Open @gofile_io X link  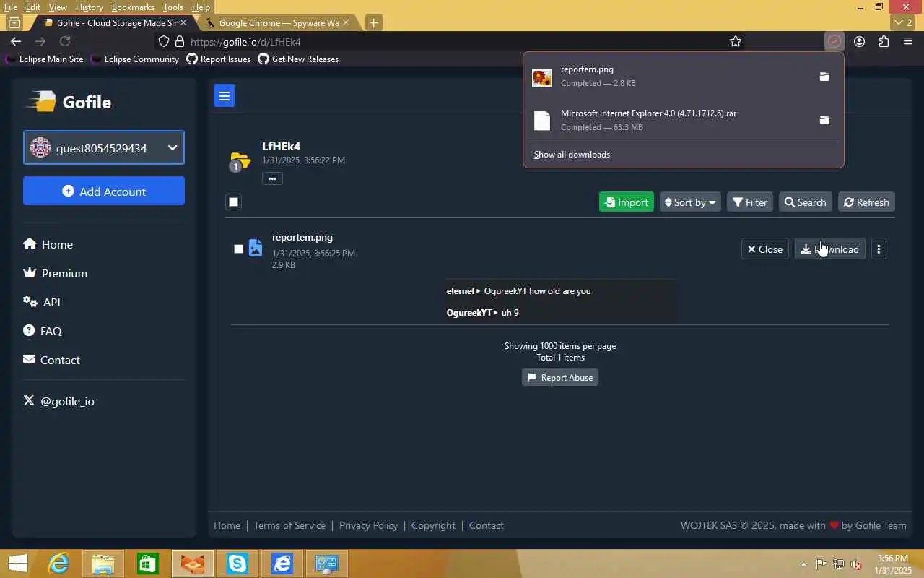pyautogui.click(x=58, y=401)
